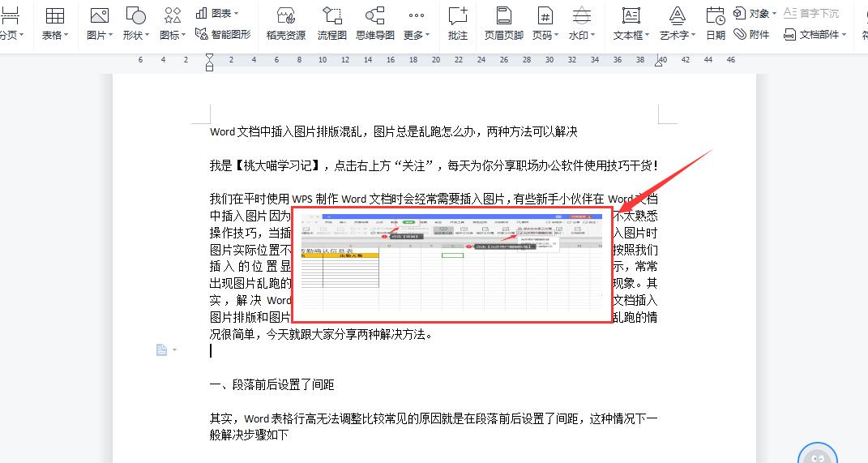Click the inserted spreadsheet screenshot image
Image resolution: width=868 pixels, height=463 pixels.
click(451, 264)
